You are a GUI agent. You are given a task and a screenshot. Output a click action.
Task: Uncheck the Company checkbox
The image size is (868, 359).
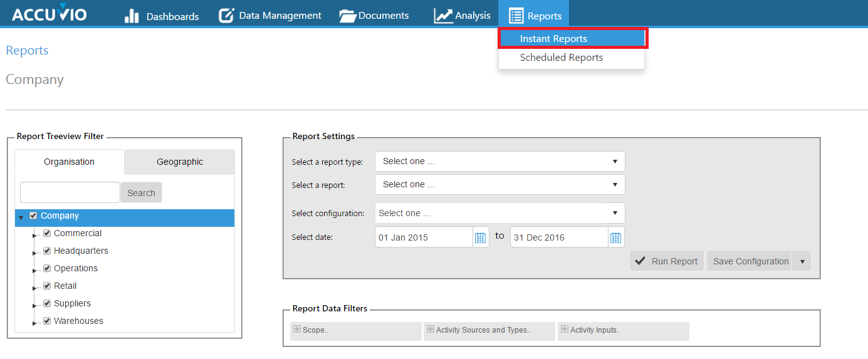click(x=33, y=216)
